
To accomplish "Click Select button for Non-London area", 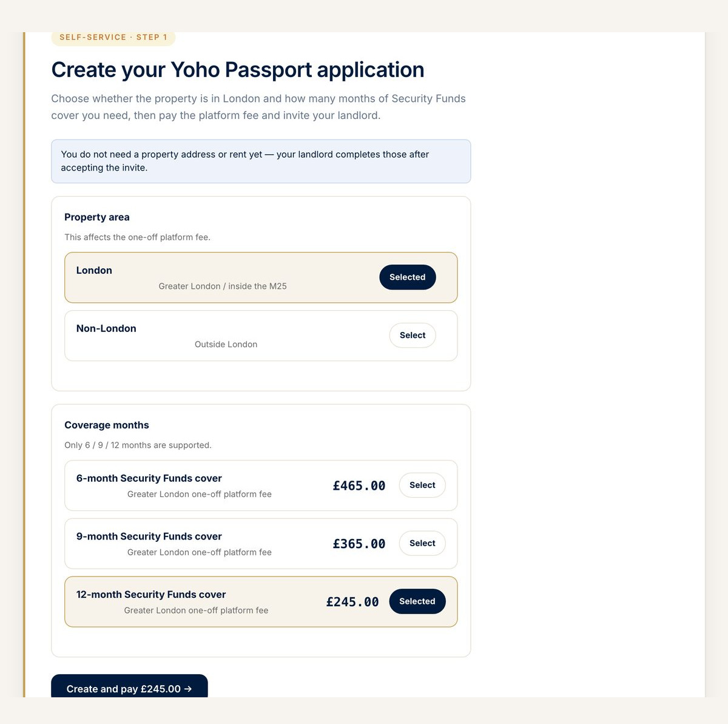I will coord(413,336).
